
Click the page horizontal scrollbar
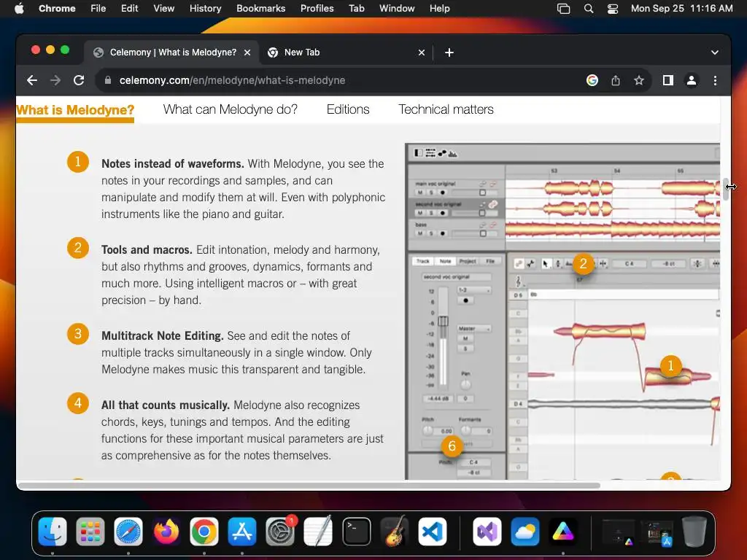(x=309, y=486)
